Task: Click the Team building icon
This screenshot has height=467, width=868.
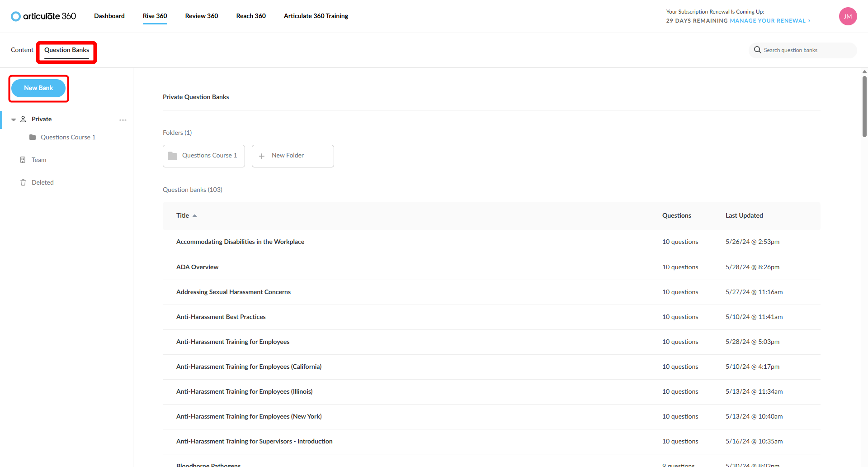Action: (23, 160)
